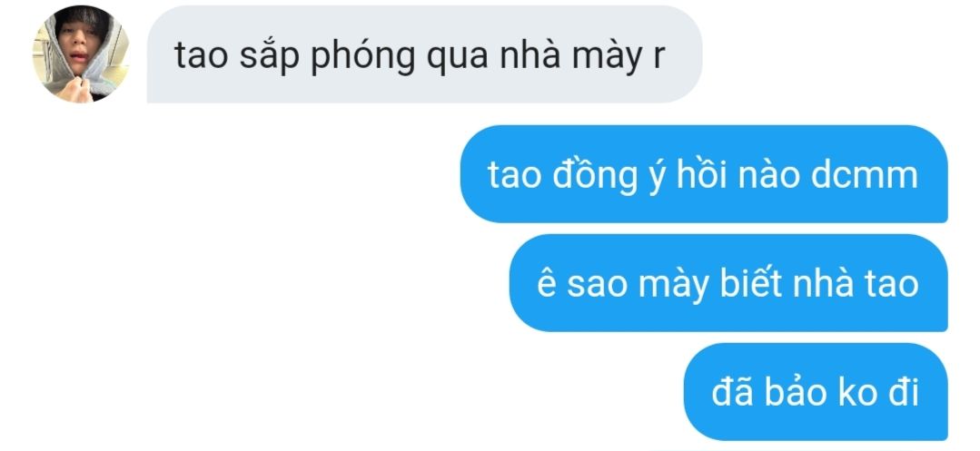Click the word 'dcmm' in the blue message
980x451 pixels.
click(x=865, y=175)
